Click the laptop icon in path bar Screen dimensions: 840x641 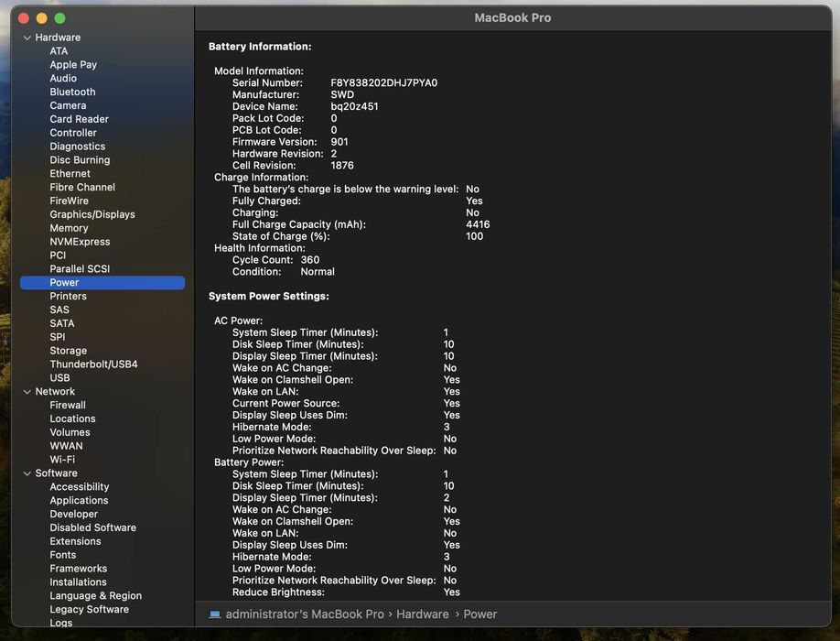(x=215, y=614)
